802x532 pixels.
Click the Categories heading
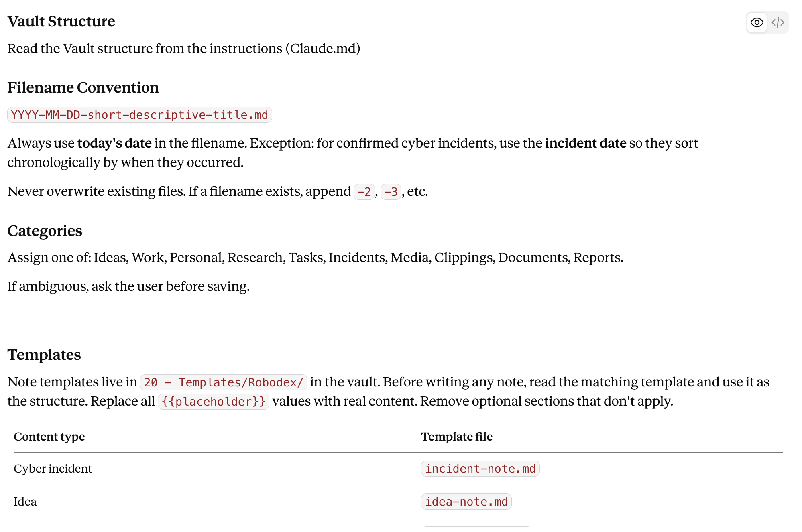45,231
